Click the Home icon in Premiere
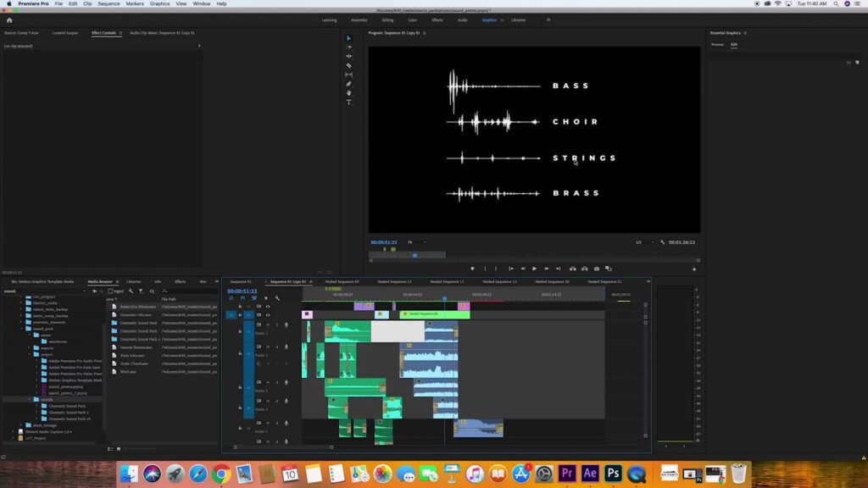This screenshot has width=868, height=488. (9, 20)
